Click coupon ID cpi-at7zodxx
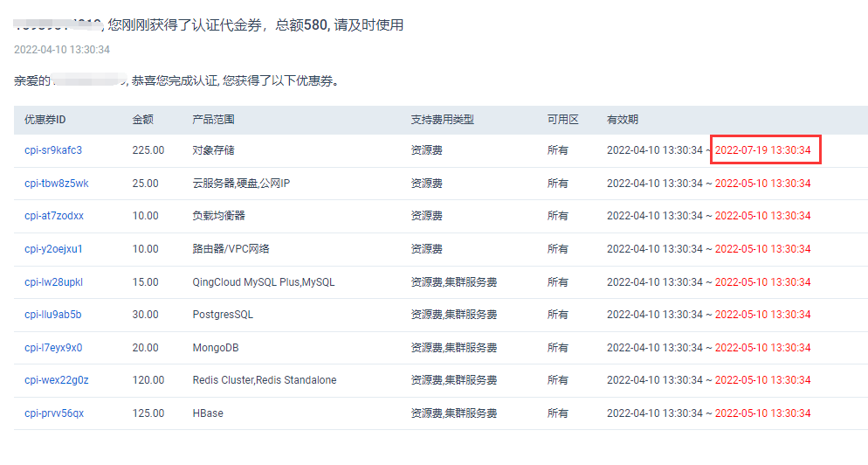 pos(54,216)
